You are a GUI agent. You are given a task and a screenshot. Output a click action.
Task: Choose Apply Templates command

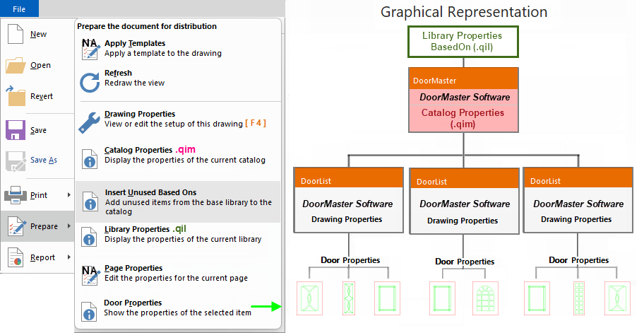click(179, 48)
